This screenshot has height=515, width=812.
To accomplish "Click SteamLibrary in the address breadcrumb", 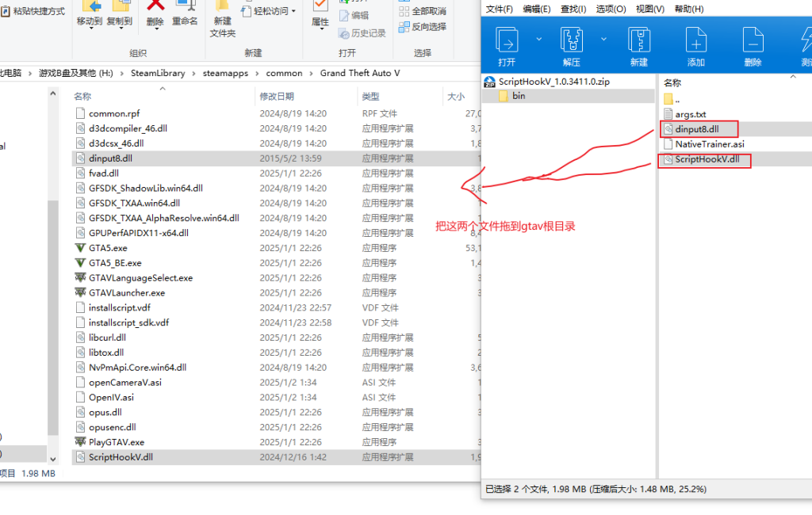I will click(x=158, y=73).
